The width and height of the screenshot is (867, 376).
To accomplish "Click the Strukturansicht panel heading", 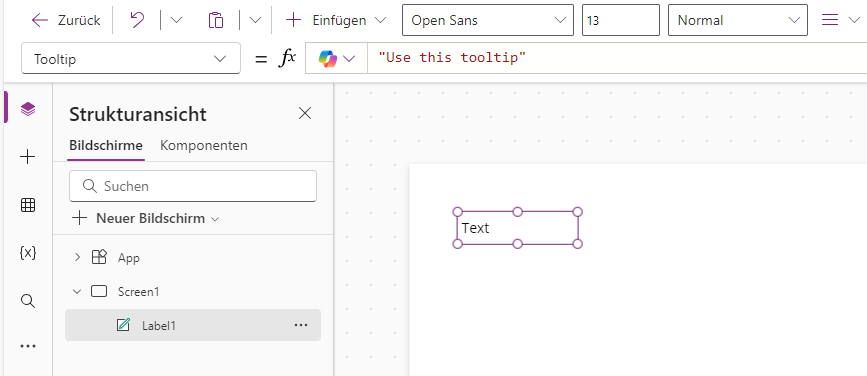I will (x=138, y=114).
